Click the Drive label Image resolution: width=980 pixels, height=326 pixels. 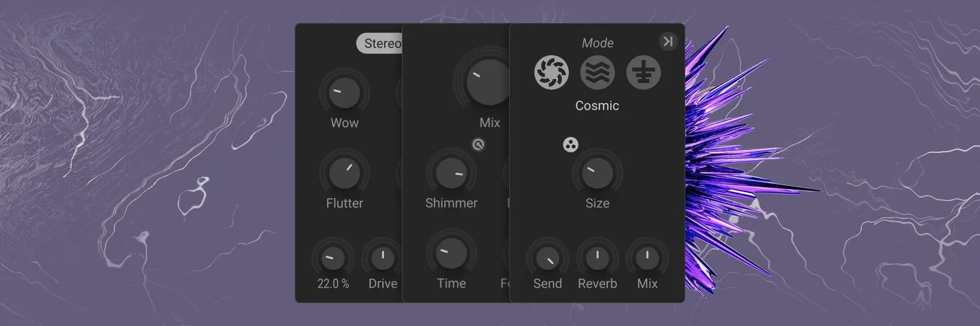coord(383,284)
